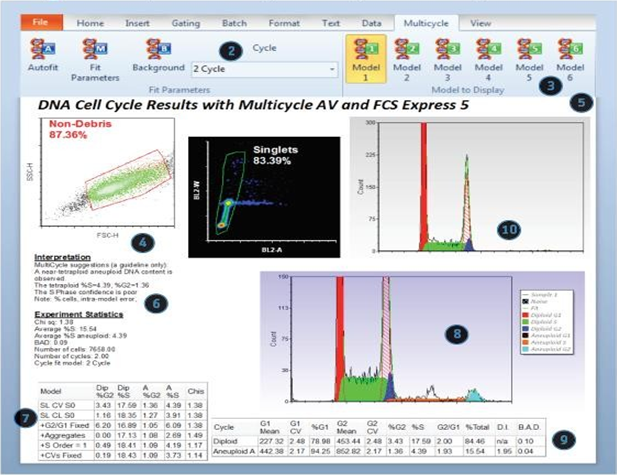Viewport: 617px width, 475px height.
Task: Select the Insert tab
Action: click(x=137, y=21)
